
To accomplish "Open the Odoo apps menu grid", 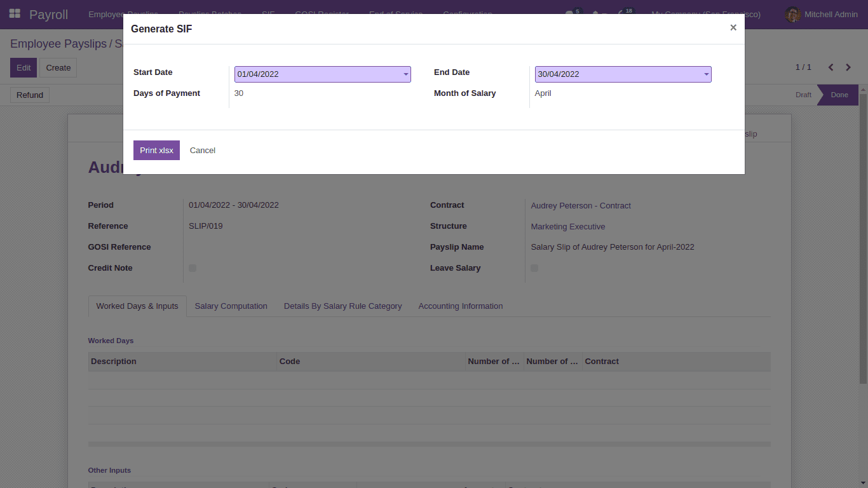I will 14,13.
